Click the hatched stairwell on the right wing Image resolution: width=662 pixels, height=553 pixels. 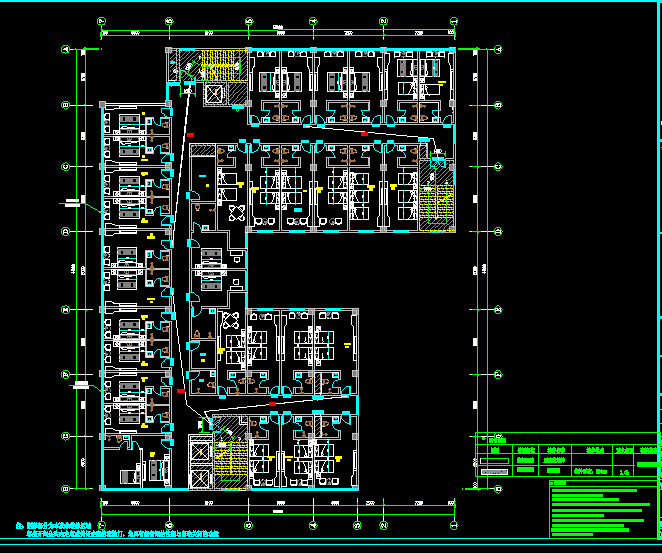coord(435,197)
